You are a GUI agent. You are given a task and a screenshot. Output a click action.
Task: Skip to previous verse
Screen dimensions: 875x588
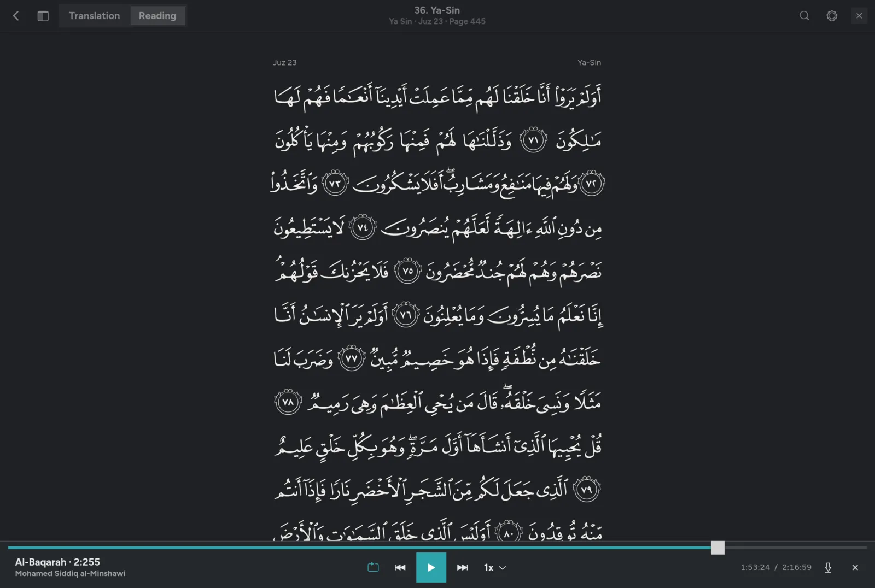(x=400, y=567)
